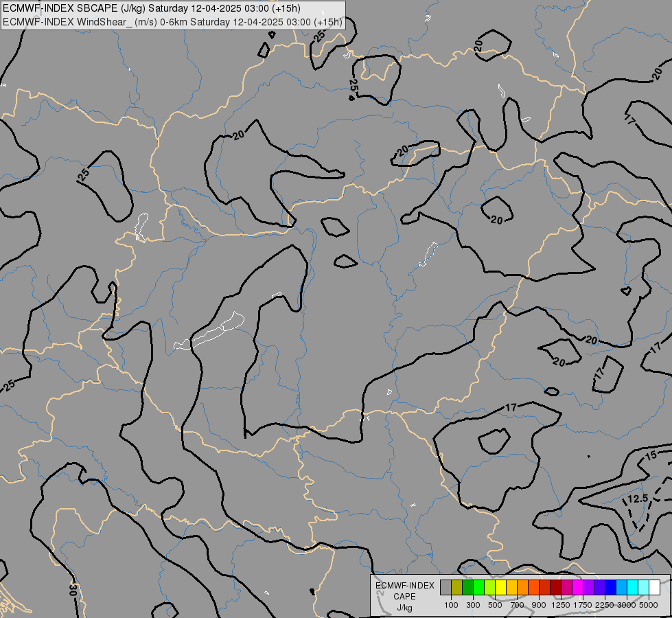Click legend value 5000
The width and height of the screenshot is (672, 618).
click(x=649, y=605)
